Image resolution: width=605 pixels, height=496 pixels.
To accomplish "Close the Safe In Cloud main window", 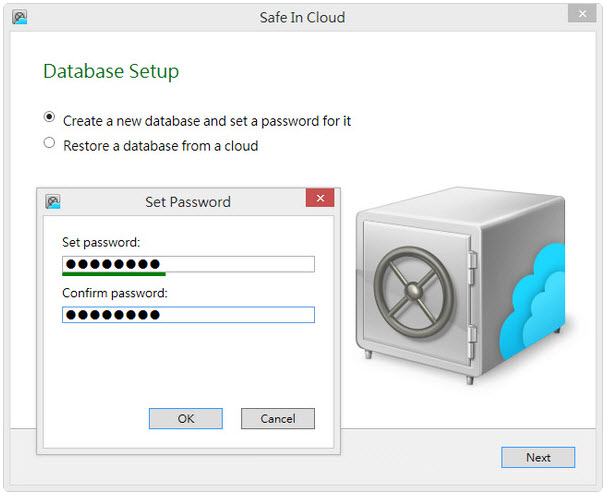I will [582, 14].
